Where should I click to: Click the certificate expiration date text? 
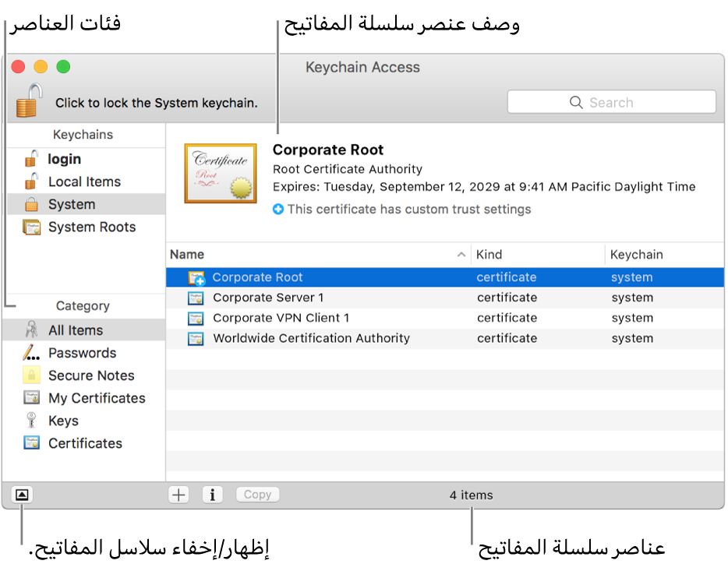click(484, 187)
